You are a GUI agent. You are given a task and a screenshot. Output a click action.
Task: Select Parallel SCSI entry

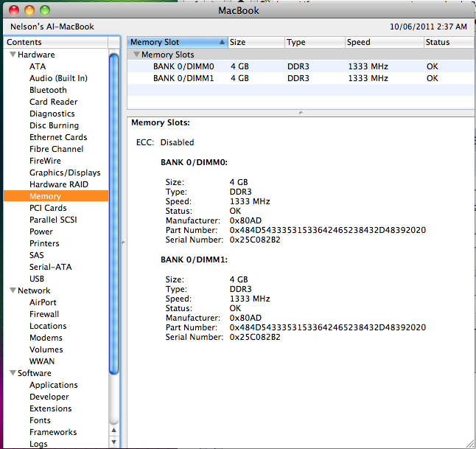tap(53, 220)
